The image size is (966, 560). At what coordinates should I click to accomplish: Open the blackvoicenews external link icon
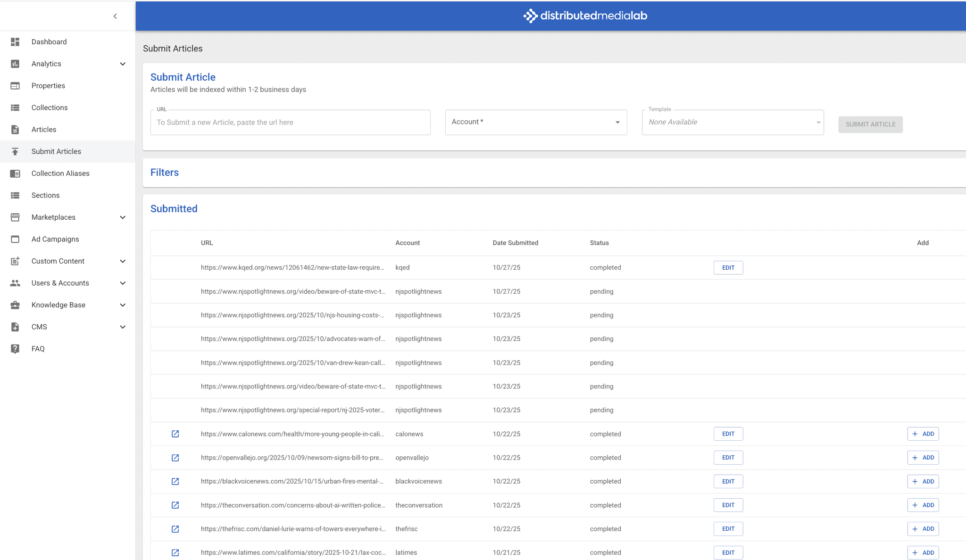pyautogui.click(x=175, y=481)
